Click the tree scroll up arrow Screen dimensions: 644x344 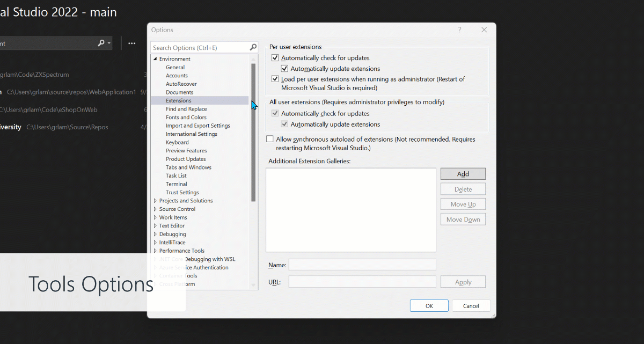(253, 58)
